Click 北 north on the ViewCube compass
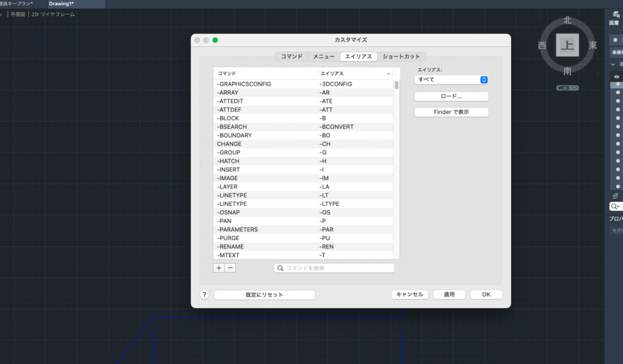This screenshot has width=623, height=364. click(567, 20)
